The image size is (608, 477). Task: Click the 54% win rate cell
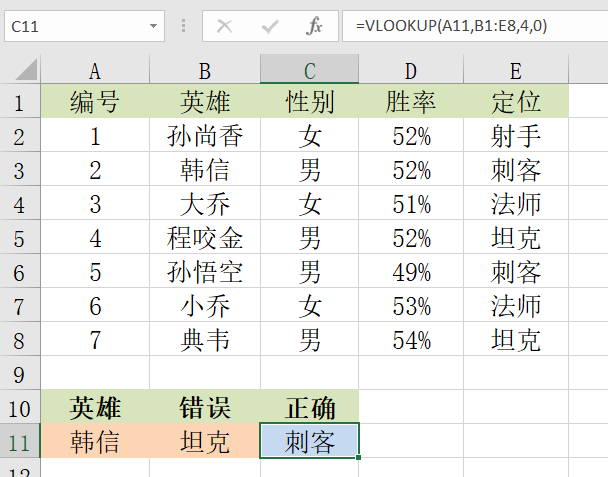coord(411,339)
